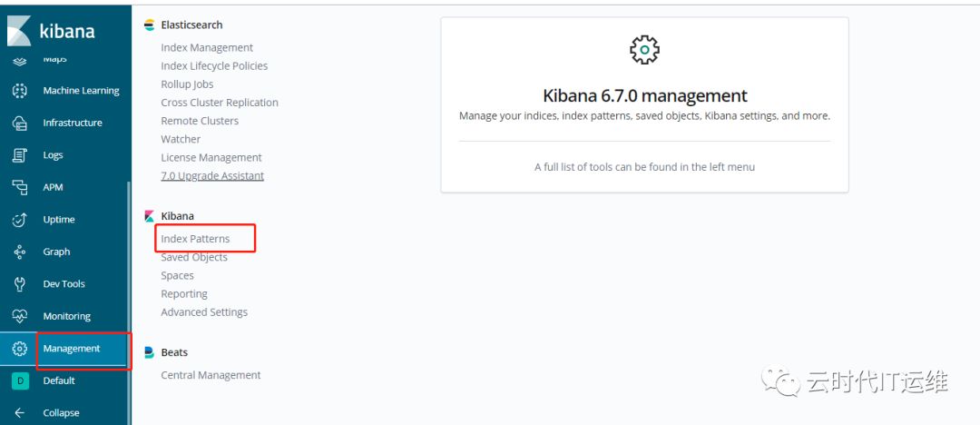The height and width of the screenshot is (425, 980).
Task: Select the Dev Tools wrench icon
Action: (20, 284)
